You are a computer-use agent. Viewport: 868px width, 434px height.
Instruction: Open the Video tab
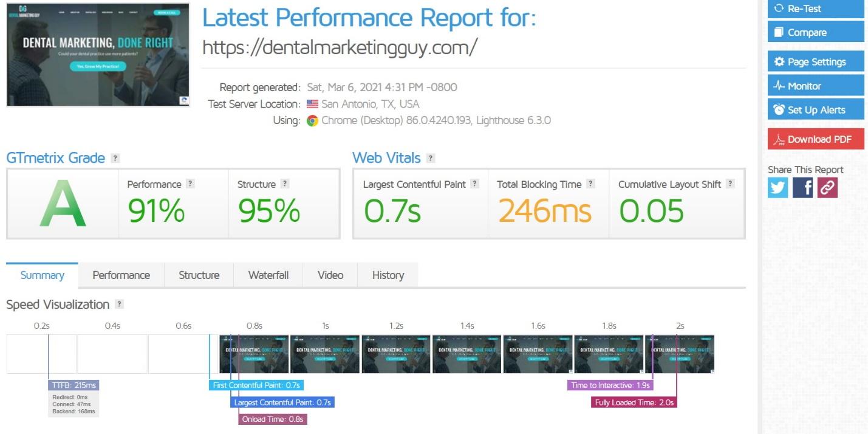click(330, 275)
